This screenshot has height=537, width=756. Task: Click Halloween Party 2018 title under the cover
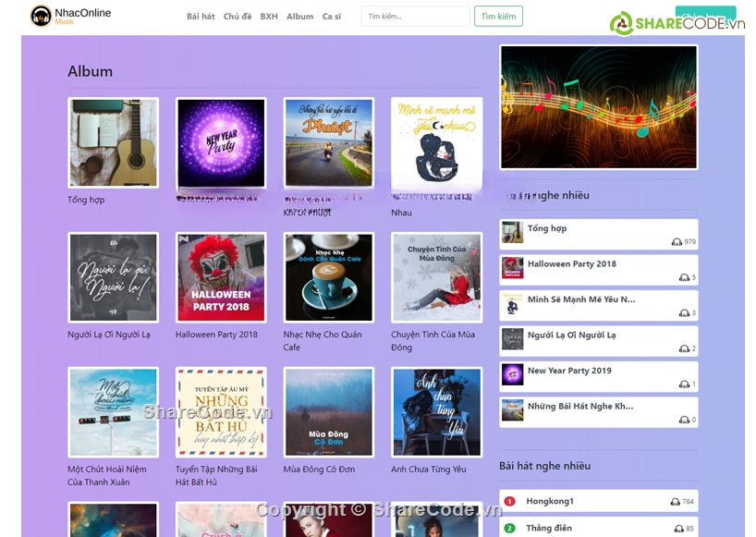[216, 335]
